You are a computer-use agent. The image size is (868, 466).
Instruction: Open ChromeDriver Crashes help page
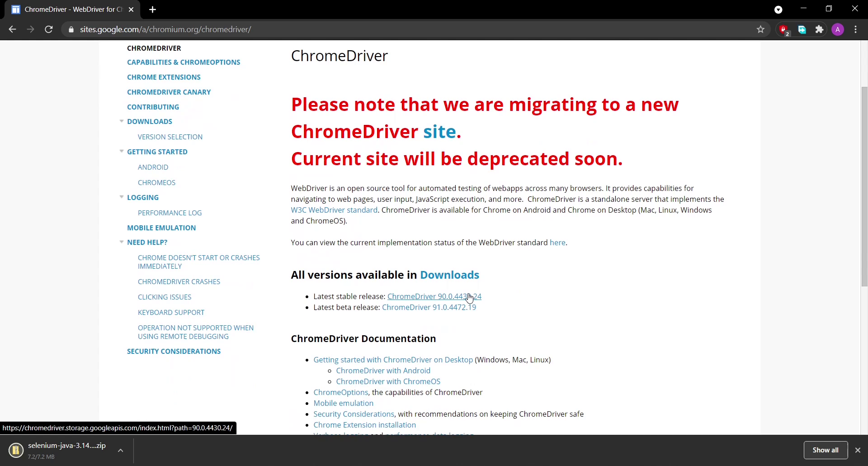click(179, 282)
